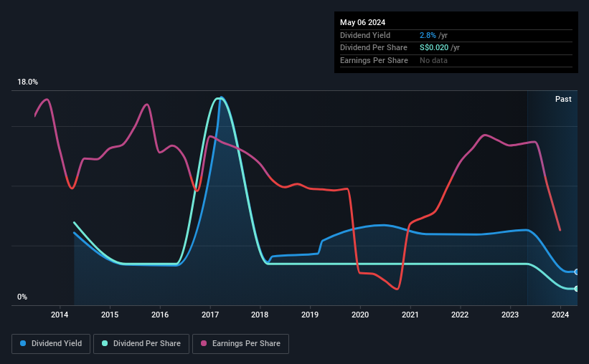Click the pink Earnings Per Share legend dot
The width and height of the screenshot is (589, 364).
(x=204, y=343)
